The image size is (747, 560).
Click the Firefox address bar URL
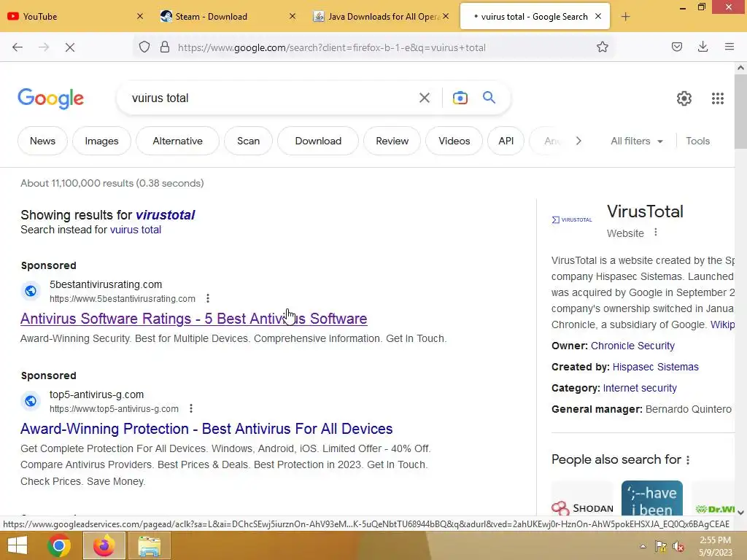coord(332,47)
